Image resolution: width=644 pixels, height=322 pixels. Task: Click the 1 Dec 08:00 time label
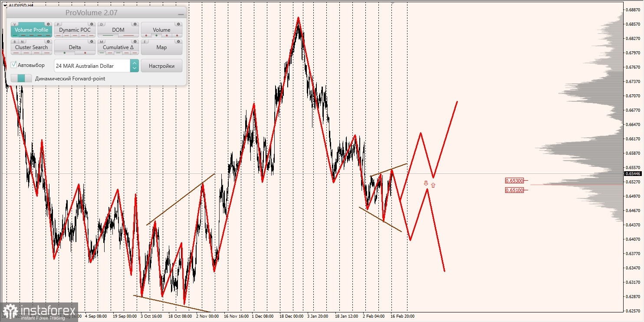coord(263,316)
